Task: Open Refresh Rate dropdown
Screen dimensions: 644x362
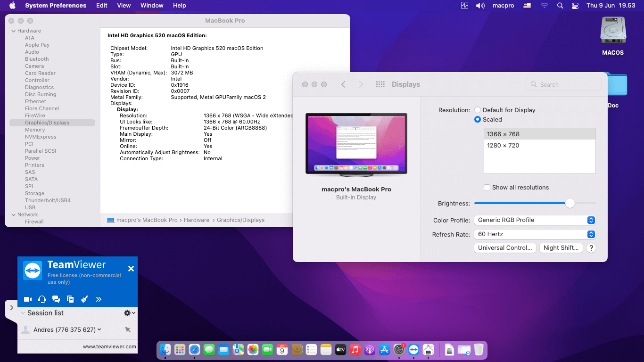Action: click(x=535, y=234)
